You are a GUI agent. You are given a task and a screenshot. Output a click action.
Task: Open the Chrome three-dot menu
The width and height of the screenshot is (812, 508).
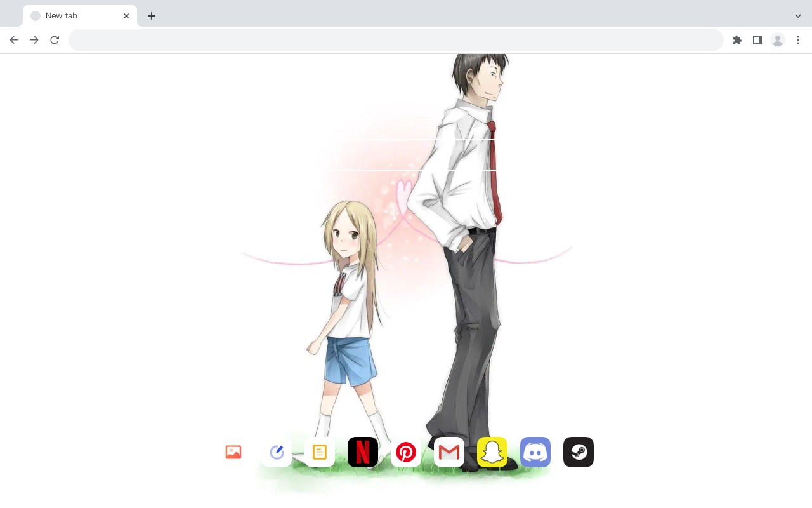(x=798, y=40)
